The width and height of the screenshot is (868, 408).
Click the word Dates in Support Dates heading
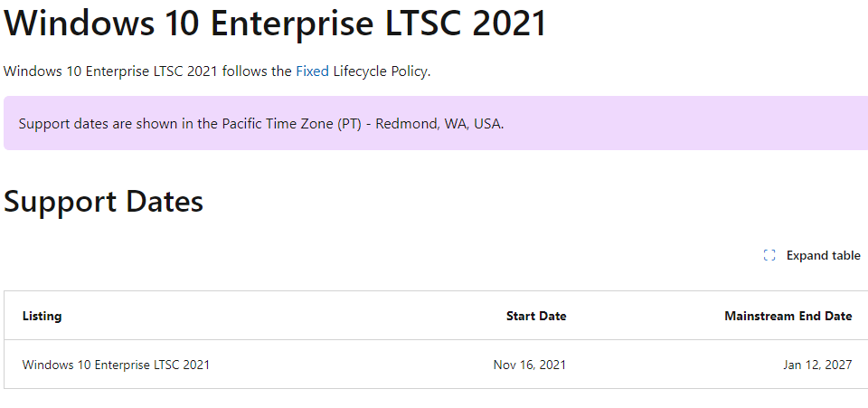(164, 202)
